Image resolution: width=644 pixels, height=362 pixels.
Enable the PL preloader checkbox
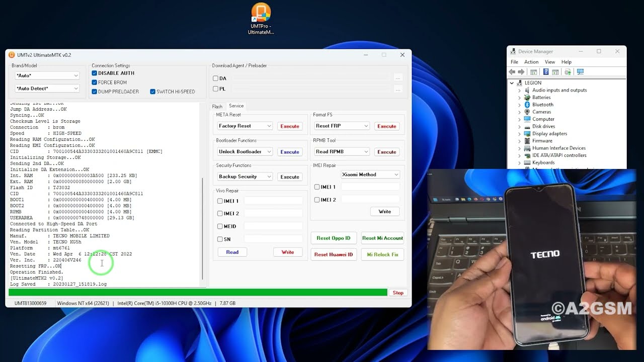pos(215,89)
